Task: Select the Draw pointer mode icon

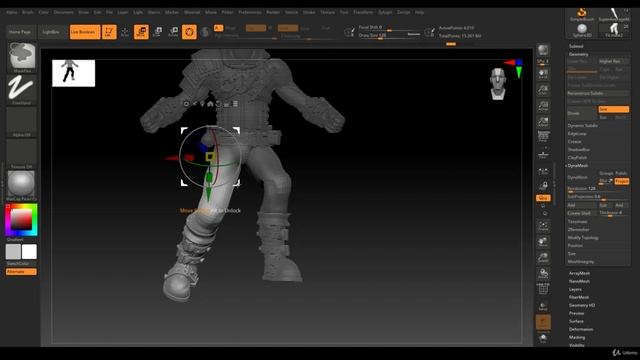Action: 125,32
